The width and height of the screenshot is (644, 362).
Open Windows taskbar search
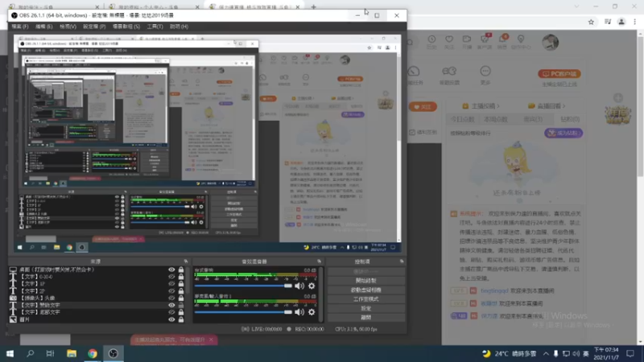(x=30, y=353)
